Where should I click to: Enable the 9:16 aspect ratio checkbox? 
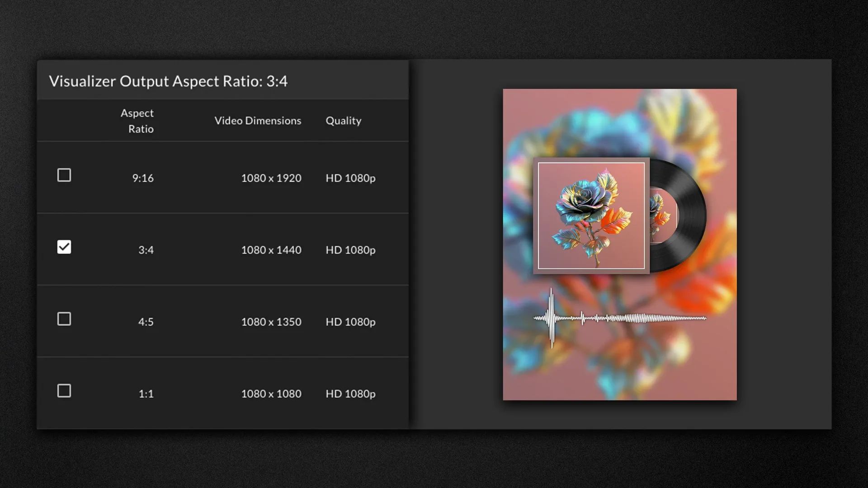pyautogui.click(x=64, y=175)
